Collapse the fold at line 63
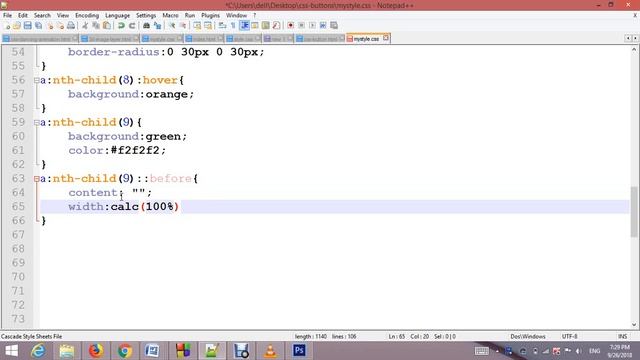The width and height of the screenshot is (640, 360). pos(37,179)
